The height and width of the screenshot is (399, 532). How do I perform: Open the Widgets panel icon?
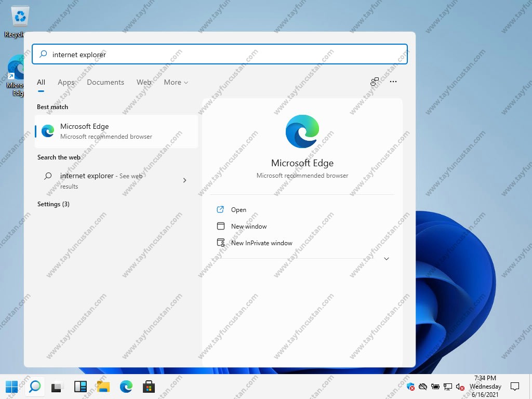coord(81,387)
